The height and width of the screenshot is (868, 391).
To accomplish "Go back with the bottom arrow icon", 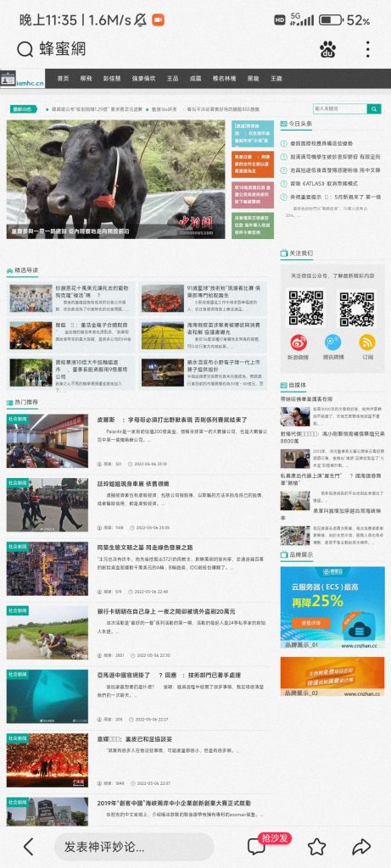I will [28, 846].
